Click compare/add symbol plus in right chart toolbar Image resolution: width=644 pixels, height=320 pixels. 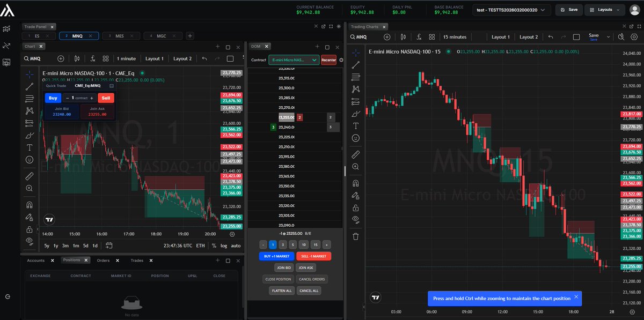click(387, 37)
